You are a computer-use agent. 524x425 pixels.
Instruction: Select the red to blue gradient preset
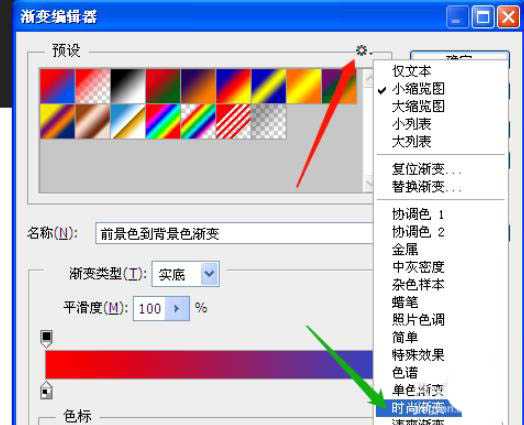[57, 86]
